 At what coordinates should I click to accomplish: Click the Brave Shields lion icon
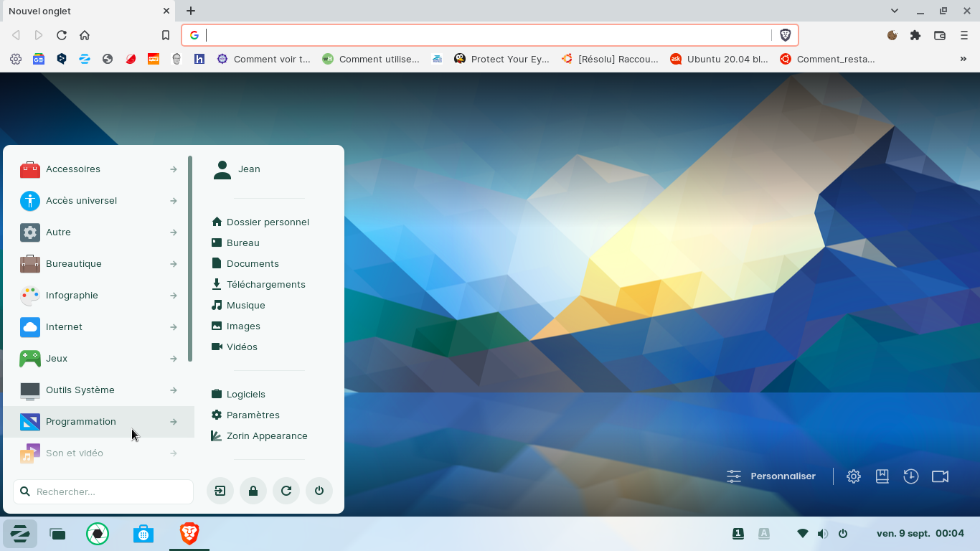coord(785,35)
